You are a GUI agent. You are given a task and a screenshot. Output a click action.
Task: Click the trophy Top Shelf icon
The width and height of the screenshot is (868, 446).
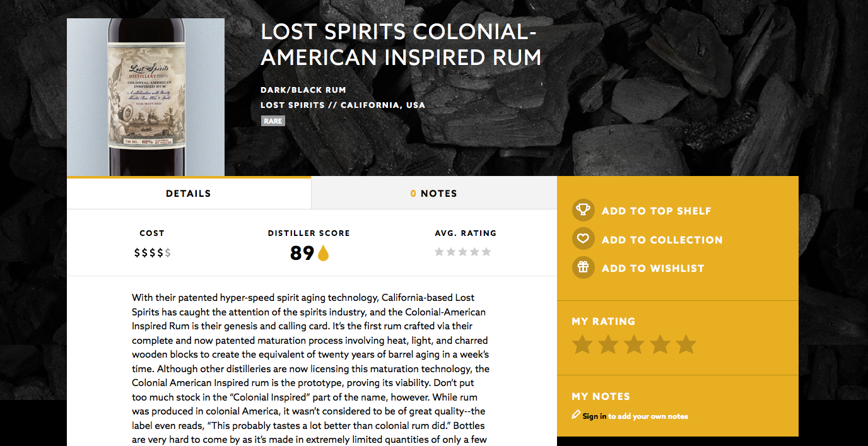(583, 210)
